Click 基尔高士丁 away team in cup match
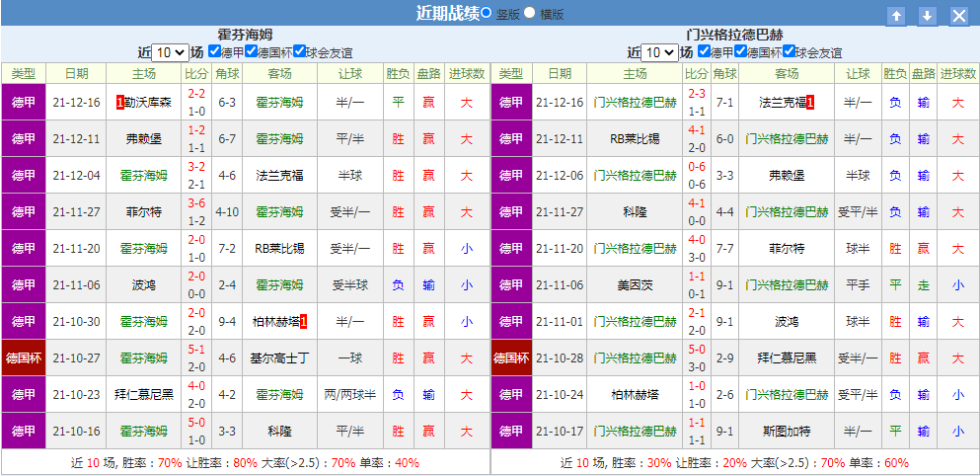 [x=279, y=358]
